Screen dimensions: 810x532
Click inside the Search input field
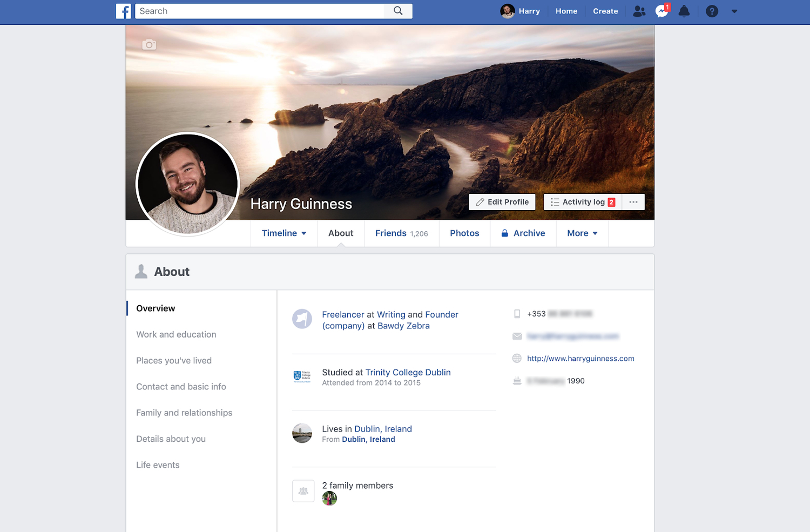tap(259, 11)
